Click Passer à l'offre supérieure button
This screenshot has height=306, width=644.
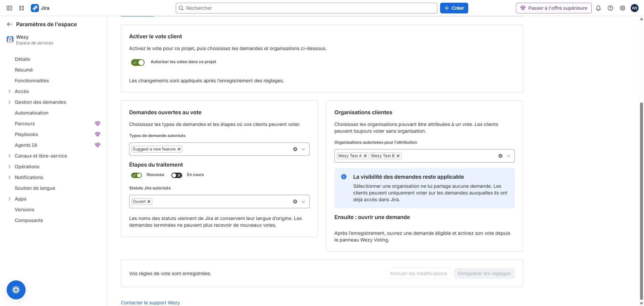(x=554, y=8)
